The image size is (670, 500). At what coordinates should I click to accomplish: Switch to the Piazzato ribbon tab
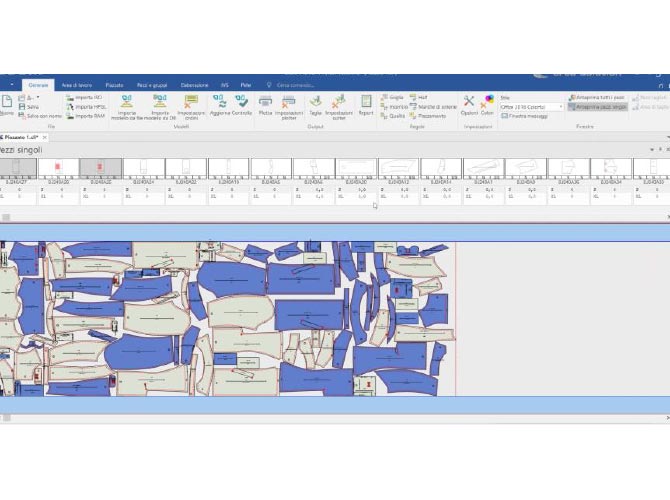(115, 86)
